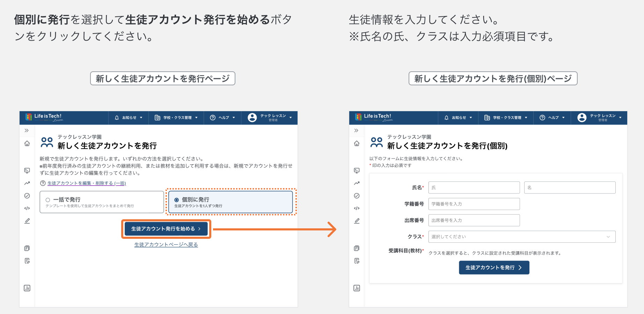Open home icon in left sidebar, left screenshot
Viewport: 644px width, 314px height.
pos(27,143)
